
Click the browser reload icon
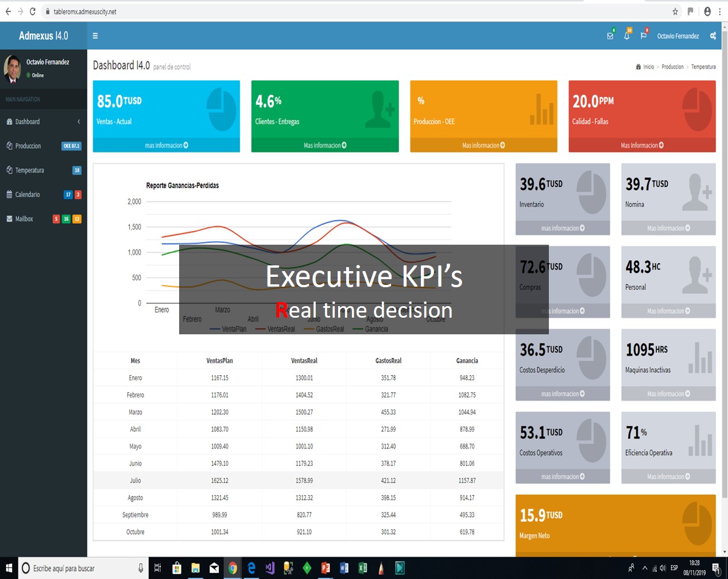tap(32, 11)
